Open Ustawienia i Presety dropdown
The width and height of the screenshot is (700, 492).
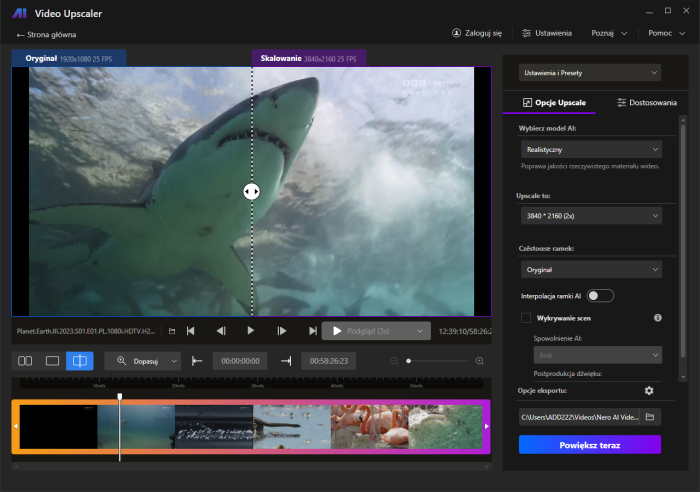pos(590,73)
